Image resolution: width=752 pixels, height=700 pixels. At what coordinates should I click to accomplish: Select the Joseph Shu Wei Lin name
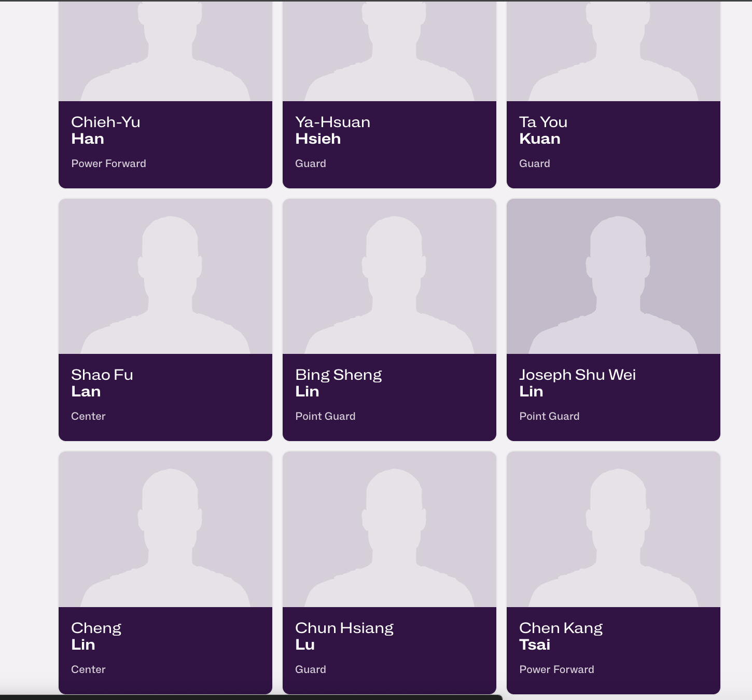pyautogui.click(x=577, y=383)
